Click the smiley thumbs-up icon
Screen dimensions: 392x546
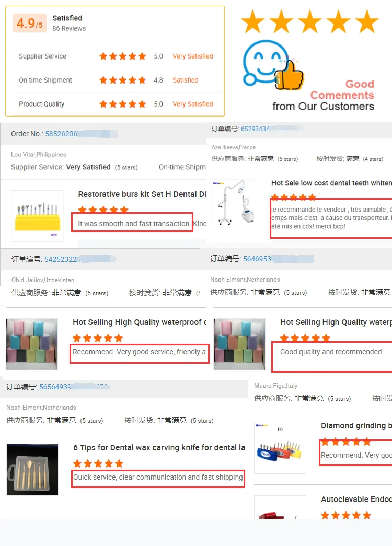273,64
